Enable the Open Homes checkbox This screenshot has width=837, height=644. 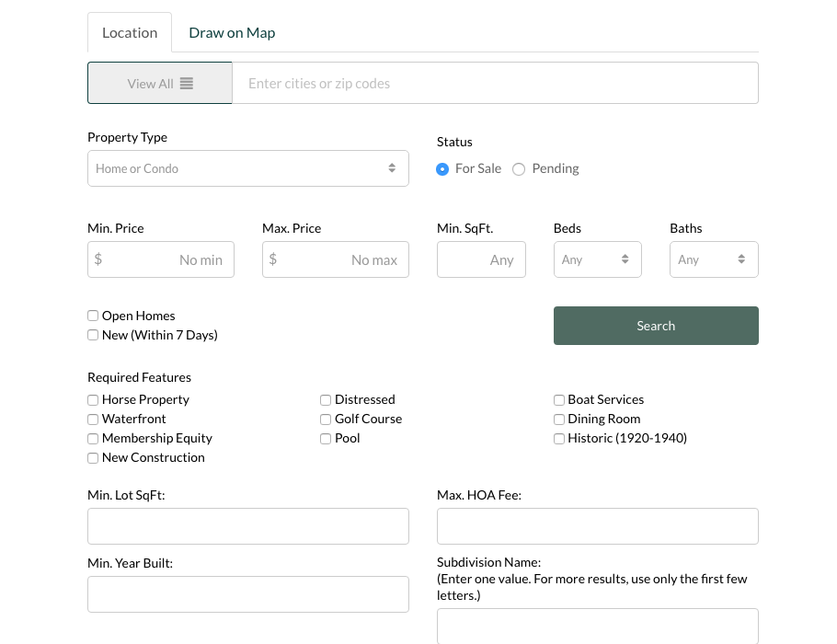coord(93,316)
